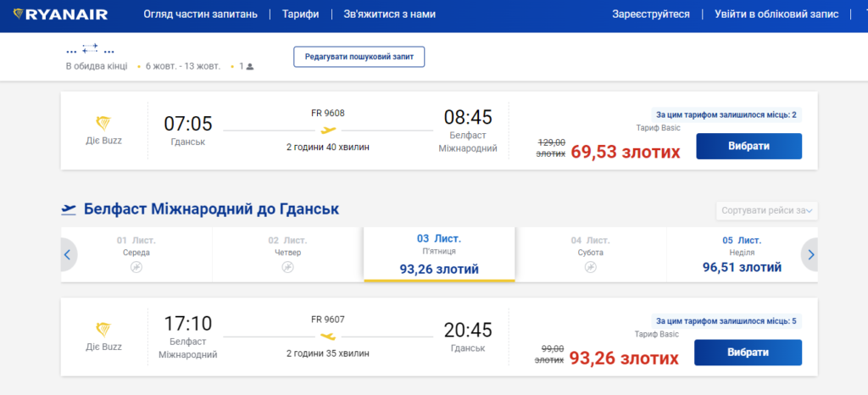Screen dimensions: 868x395
Task: Open Огляд частин запитань menu item
Action: (200, 14)
